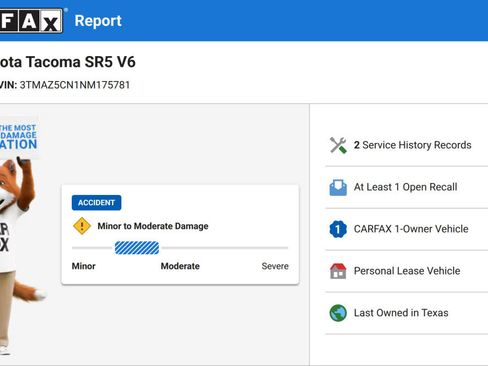This screenshot has height=366, width=488.
Task: Click the yellow damage warning icon
Action: click(x=82, y=226)
